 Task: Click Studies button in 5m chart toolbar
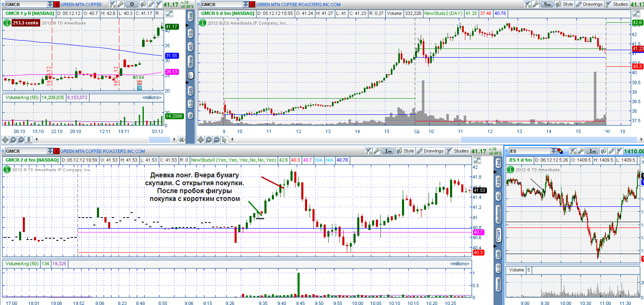click(x=617, y=5)
